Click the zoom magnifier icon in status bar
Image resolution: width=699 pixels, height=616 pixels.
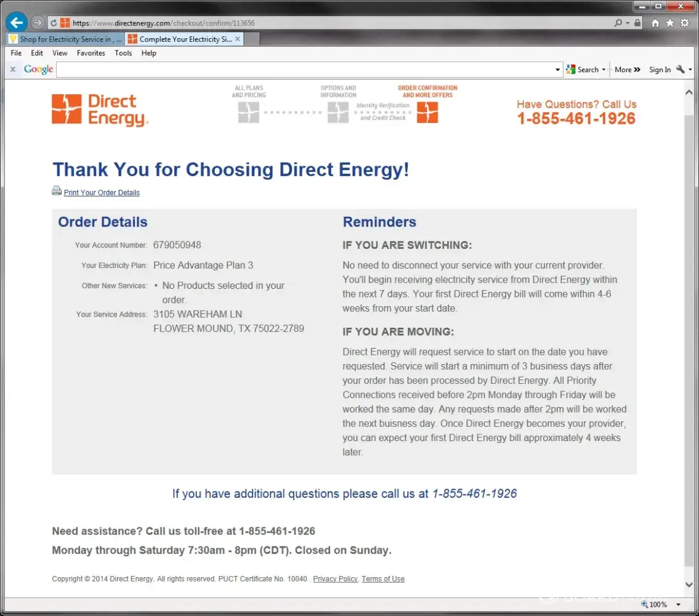point(644,604)
